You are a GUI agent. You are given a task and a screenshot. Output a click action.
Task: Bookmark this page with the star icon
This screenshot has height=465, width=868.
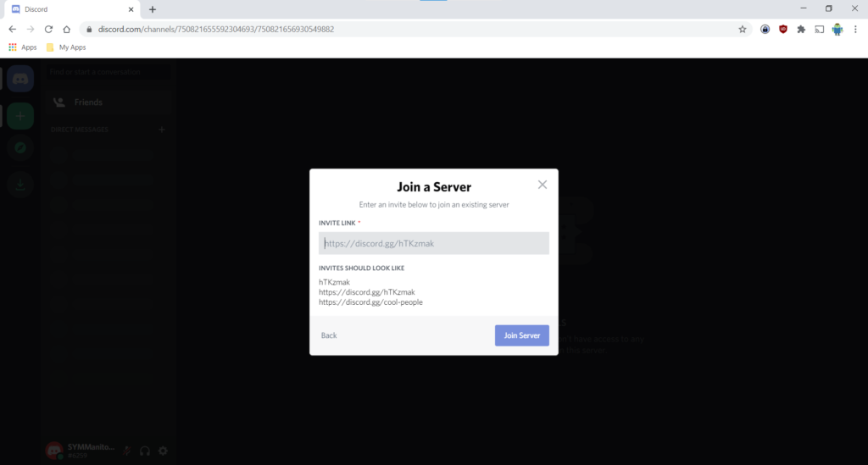click(x=743, y=30)
